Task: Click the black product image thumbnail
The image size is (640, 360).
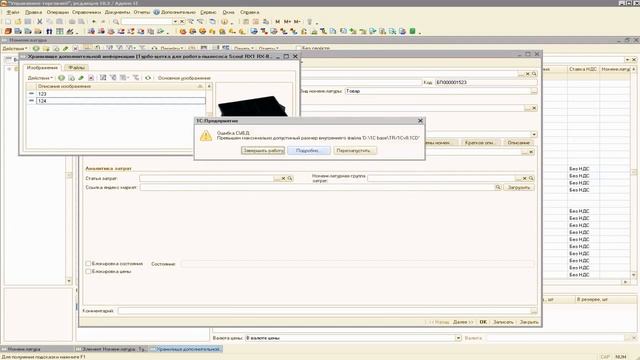Action: coord(253,106)
